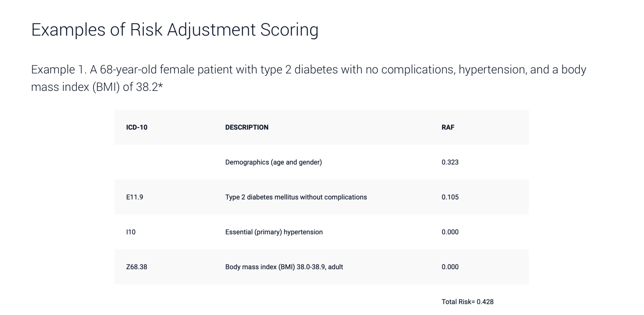Click Body mass index (BMI) 38.0-38.9, adult
Viewport: 644px width, 315px height.
pyautogui.click(x=284, y=267)
